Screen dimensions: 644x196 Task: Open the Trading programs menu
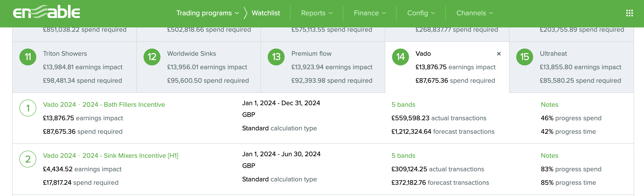(x=208, y=13)
